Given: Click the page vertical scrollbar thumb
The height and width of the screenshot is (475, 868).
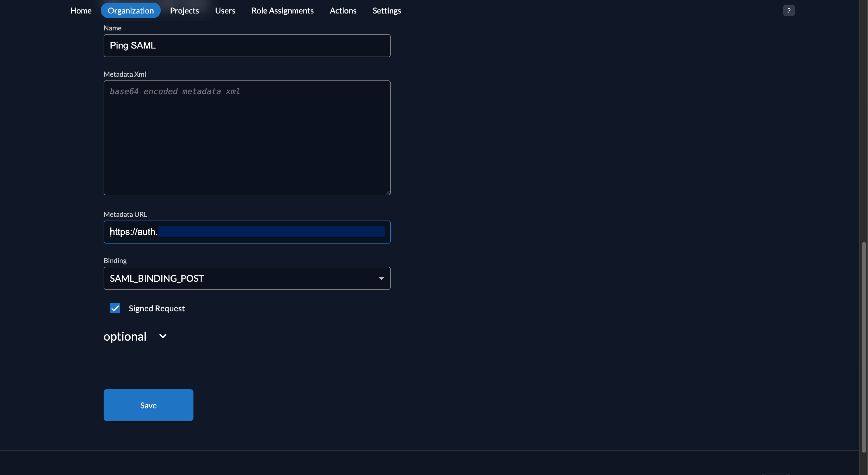Looking at the screenshot, I should point(863,347).
